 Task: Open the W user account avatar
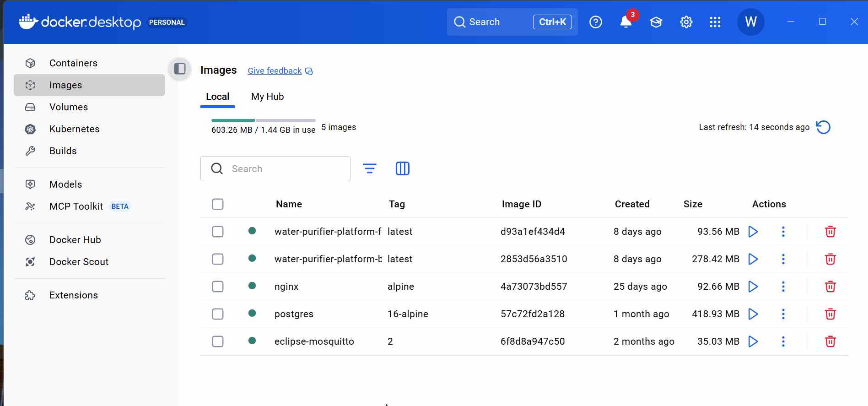[x=751, y=22]
